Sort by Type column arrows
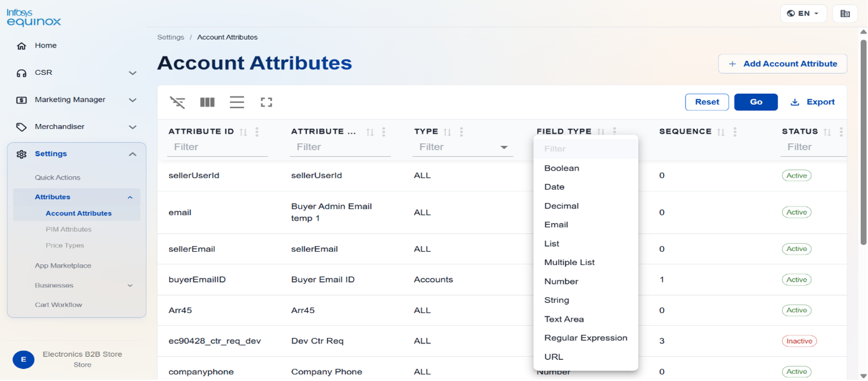The image size is (868, 381). [x=447, y=132]
